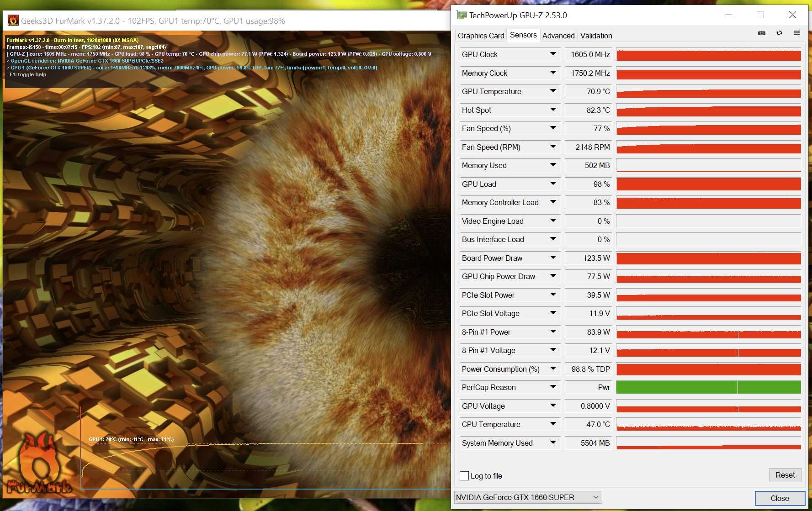Click the Memory Used value 502 MB
The height and width of the screenshot is (511, 812).
click(589, 165)
